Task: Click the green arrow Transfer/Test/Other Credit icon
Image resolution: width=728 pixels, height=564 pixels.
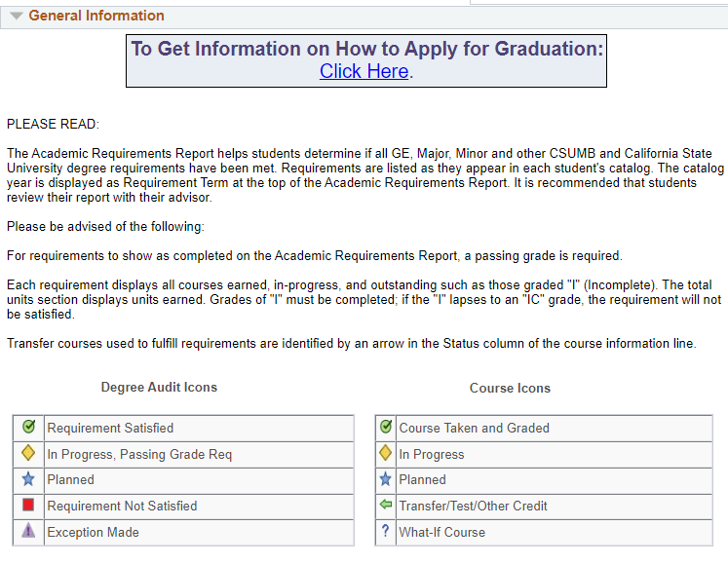Action: click(386, 506)
